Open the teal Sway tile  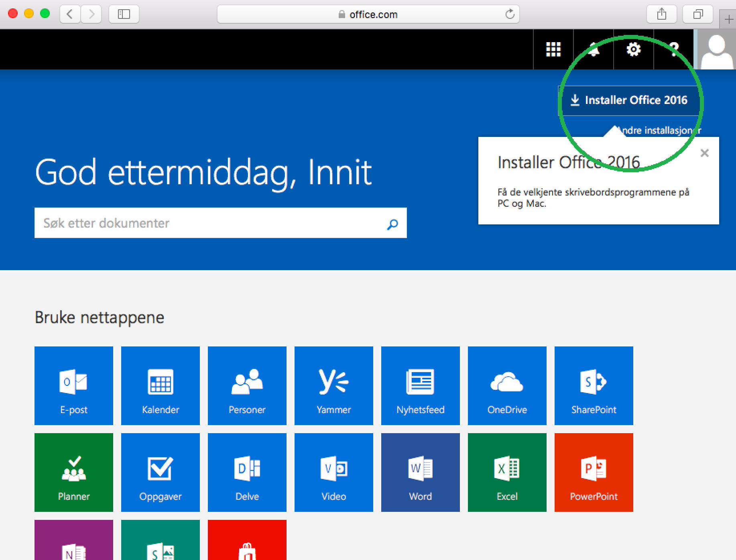click(161, 540)
